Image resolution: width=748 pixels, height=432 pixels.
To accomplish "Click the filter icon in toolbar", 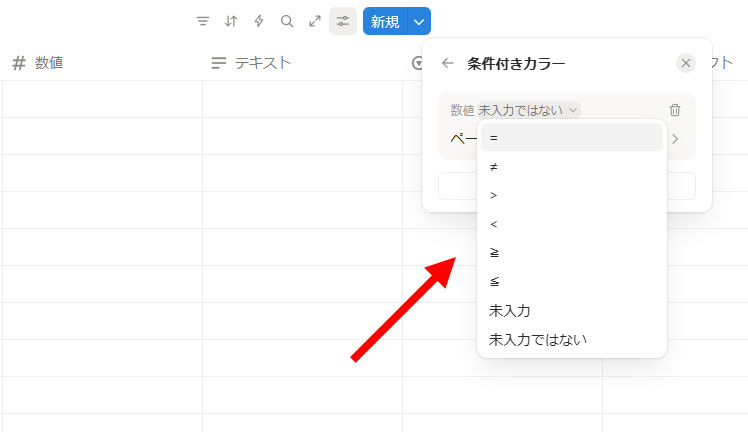I will point(203,21).
